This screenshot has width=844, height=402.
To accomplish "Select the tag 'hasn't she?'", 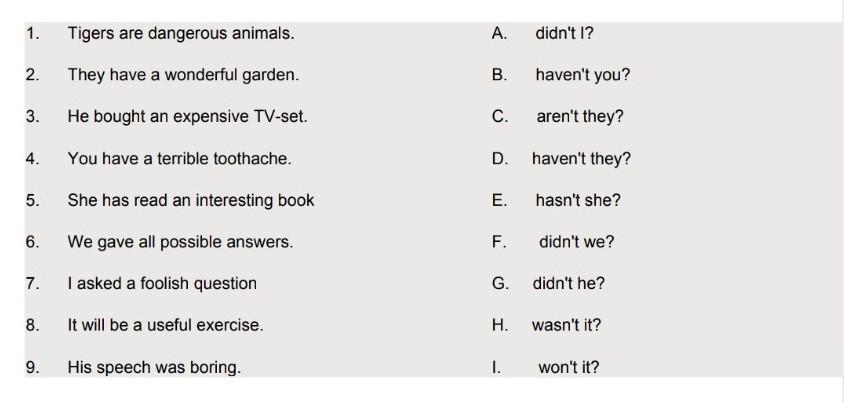I will coord(578,200).
